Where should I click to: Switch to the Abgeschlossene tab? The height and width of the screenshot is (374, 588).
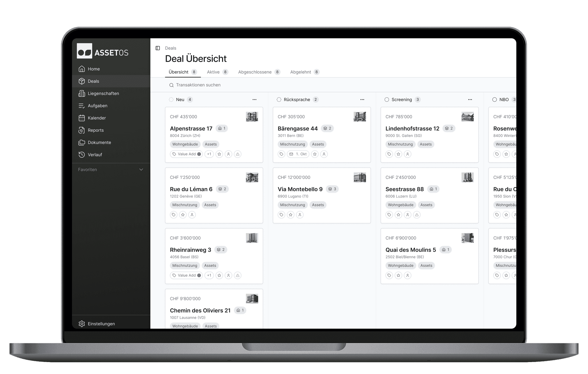(x=255, y=72)
